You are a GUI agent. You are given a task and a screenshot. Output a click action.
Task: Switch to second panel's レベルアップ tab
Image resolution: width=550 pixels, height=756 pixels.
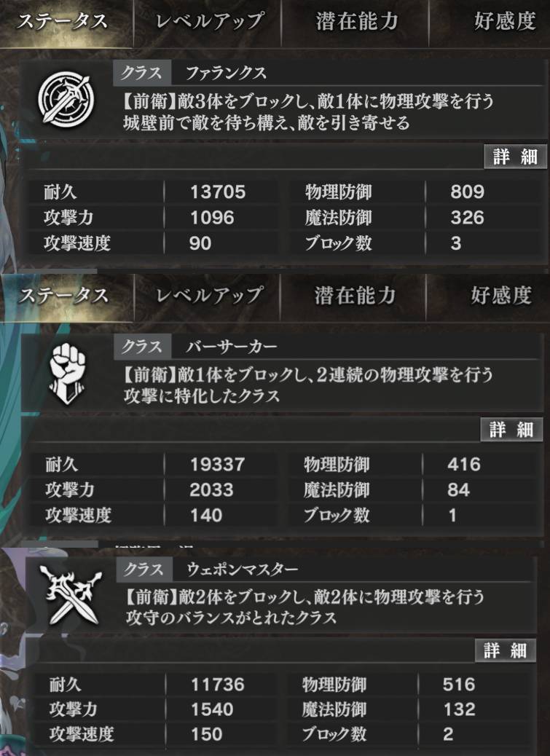point(208,295)
